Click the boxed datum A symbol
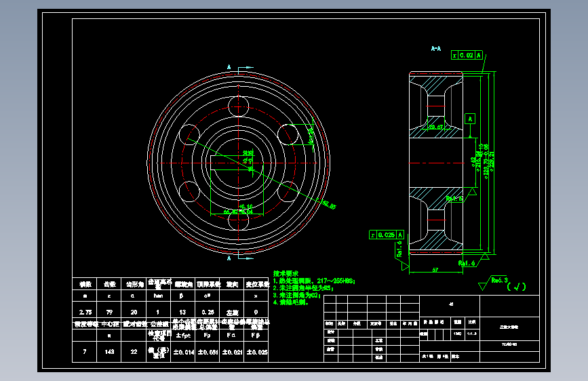The width and height of the screenshot is (588, 381). click(x=470, y=119)
